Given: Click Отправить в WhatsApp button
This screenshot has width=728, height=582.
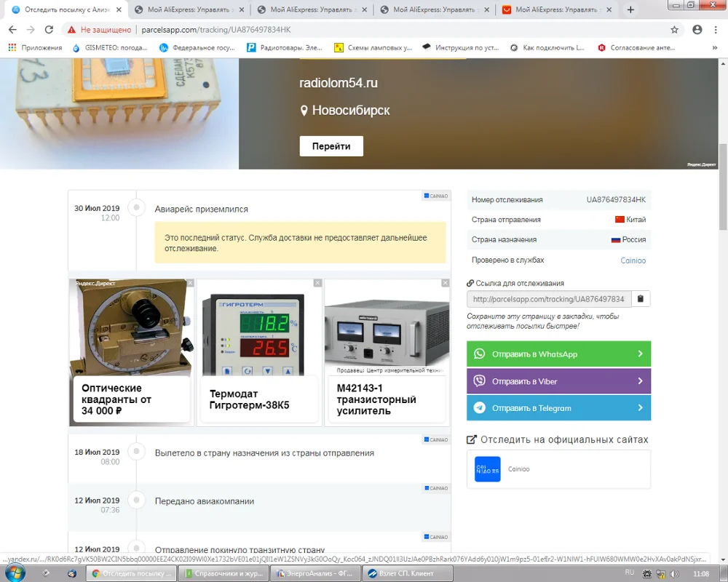Looking at the screenshot, I should [x=558, y=354].
